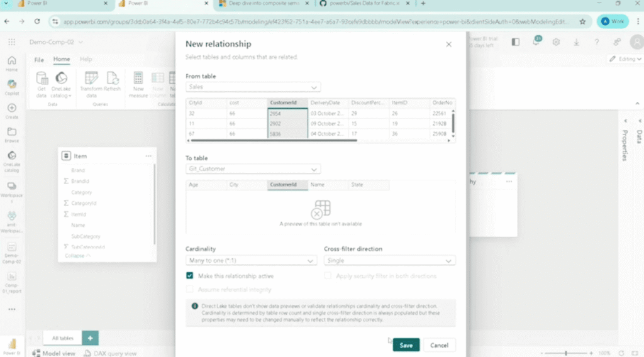
Task: Open OneLake catalog in the left sidebar
Action: (11, 162)
